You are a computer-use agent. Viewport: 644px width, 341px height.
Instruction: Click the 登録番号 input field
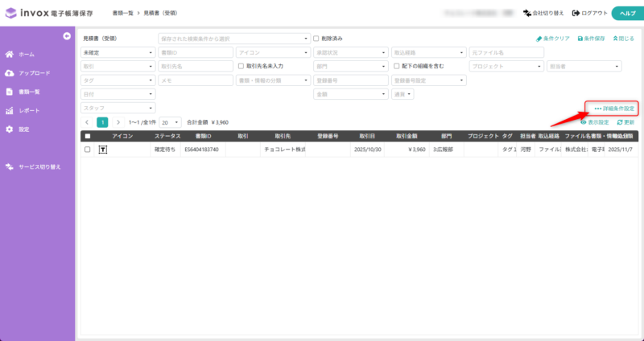pyautogui.click(x=351, y=80)
